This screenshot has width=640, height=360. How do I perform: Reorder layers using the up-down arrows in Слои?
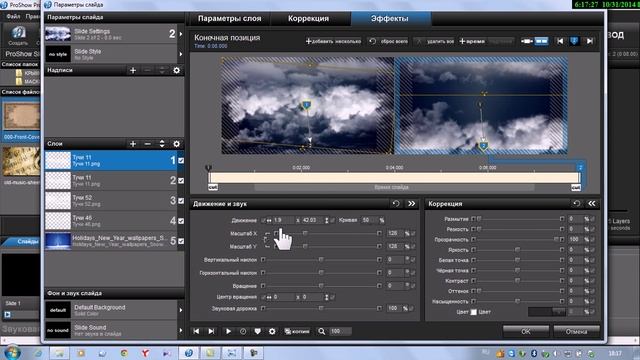(162, 144)
